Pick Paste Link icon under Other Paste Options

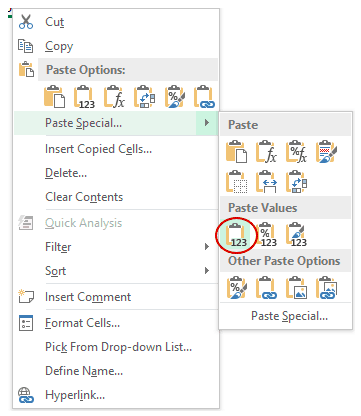(266, 287)
